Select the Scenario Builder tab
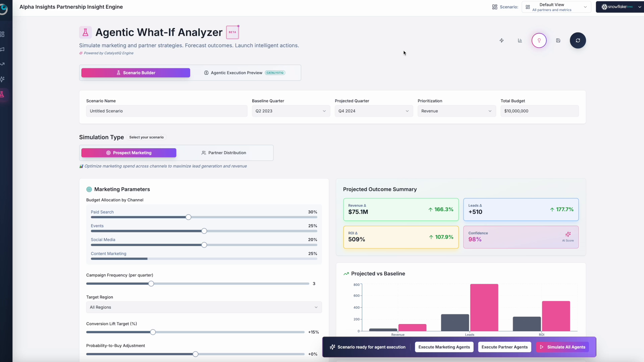This screenshot has height=362, width=644. [x=136, y=73]
